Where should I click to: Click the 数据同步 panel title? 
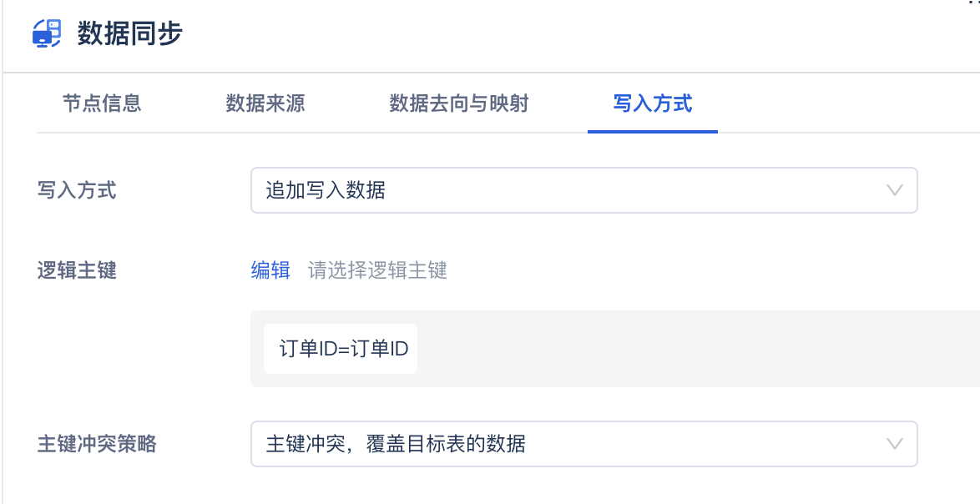129,34
